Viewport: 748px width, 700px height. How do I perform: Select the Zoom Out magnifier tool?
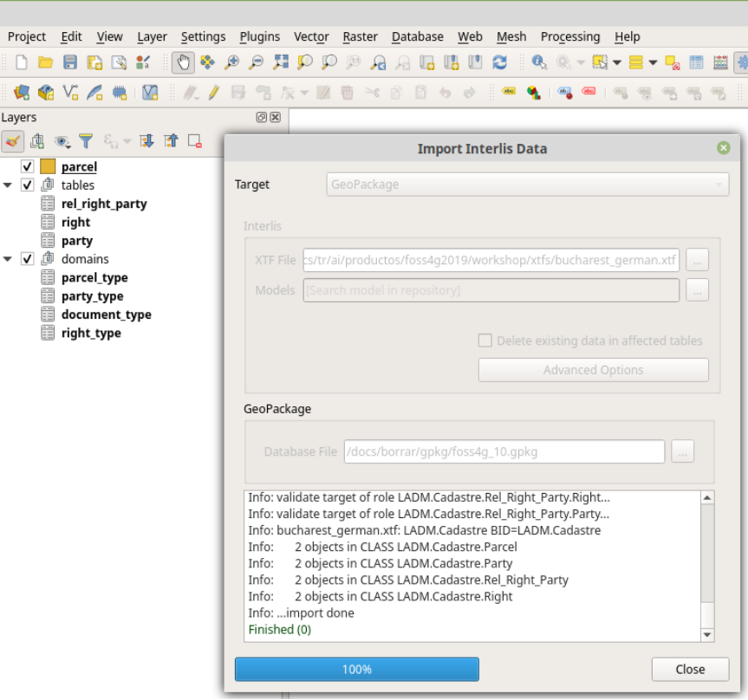[257, 62]
